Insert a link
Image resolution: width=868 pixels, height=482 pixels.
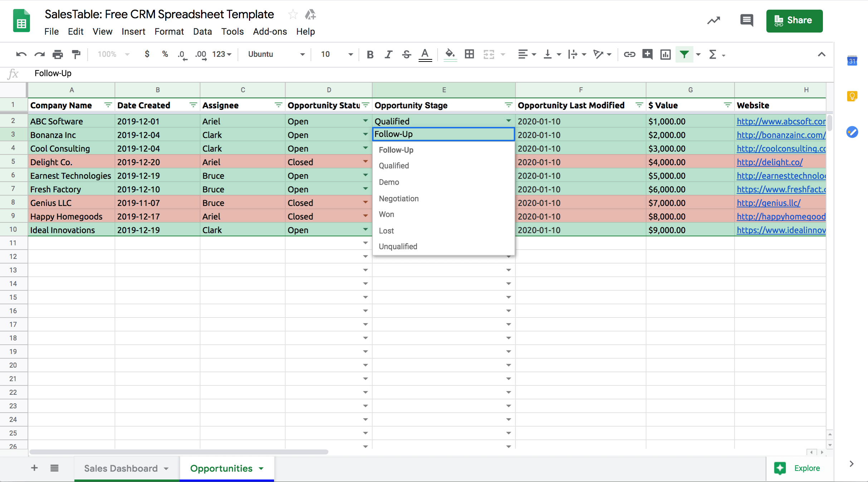click(x=629, y=54)
